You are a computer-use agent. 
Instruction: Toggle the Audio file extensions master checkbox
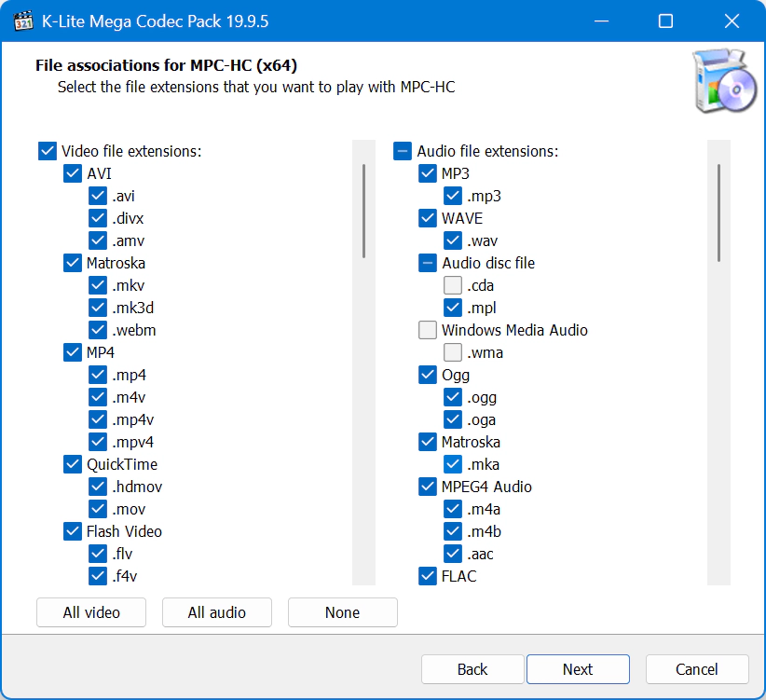[403, 151]
